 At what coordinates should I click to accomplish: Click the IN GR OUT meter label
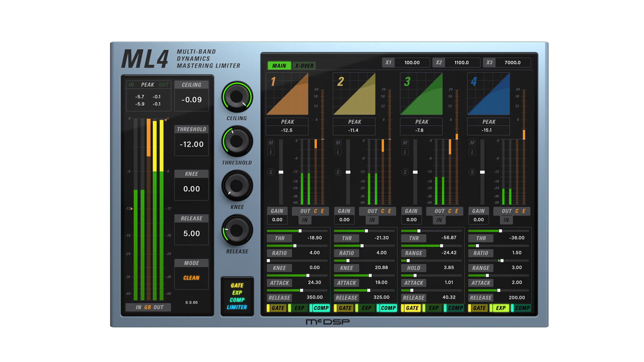pos(148,307)
